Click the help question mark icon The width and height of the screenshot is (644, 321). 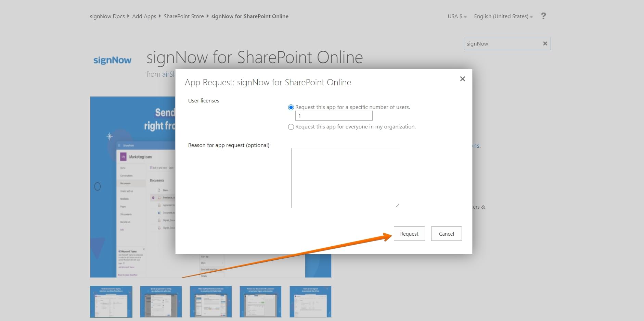(543, 16)
